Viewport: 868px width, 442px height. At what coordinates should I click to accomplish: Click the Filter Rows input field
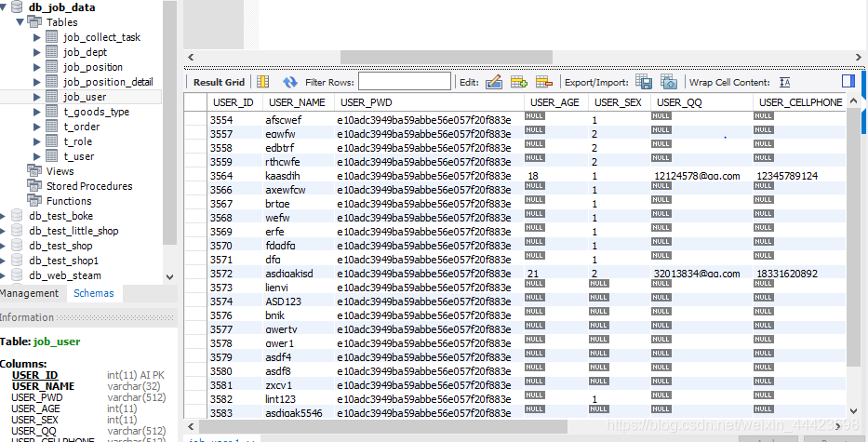coord(405,82)
